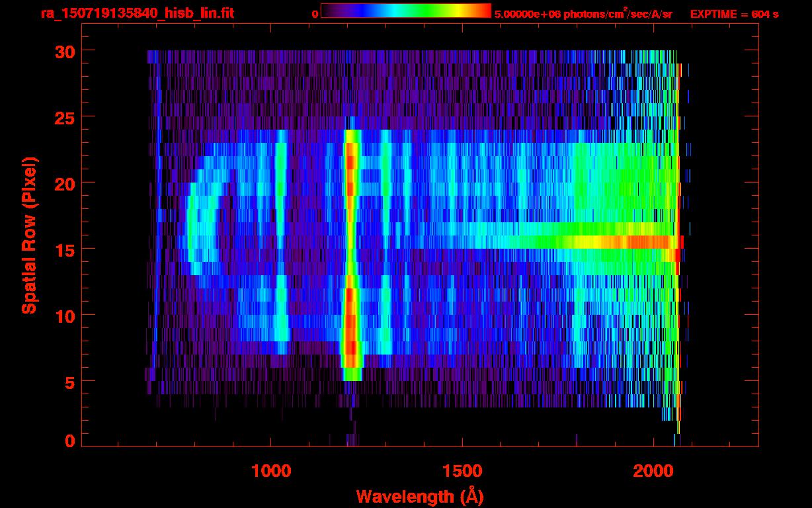Click the 2000 wavelength tick label

(x=653, y=470)
